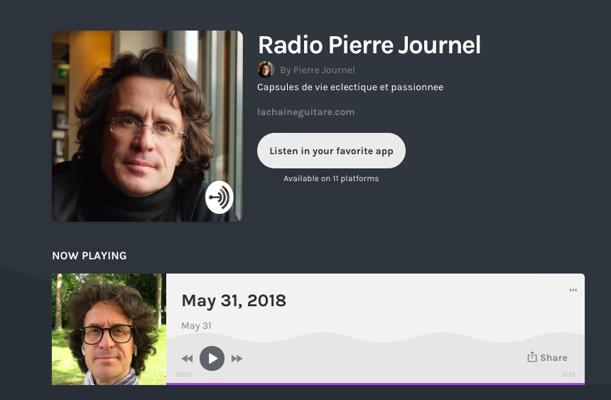Share the episode with the Share button
Viewport: 611px width, 400px height.
[x=547, y=358]
